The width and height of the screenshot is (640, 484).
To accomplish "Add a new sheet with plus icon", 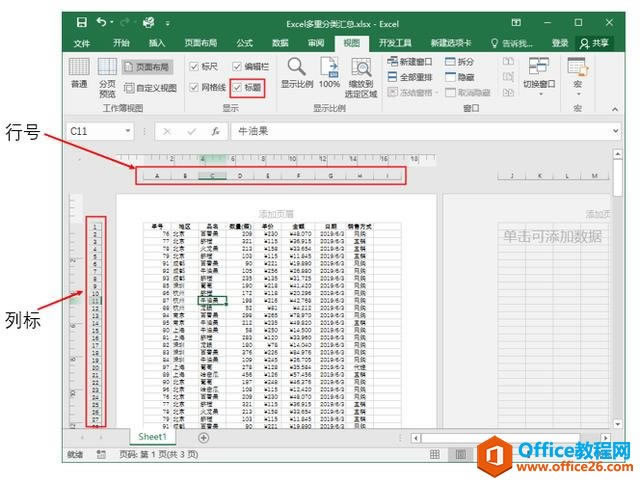I will click(203, 438).
